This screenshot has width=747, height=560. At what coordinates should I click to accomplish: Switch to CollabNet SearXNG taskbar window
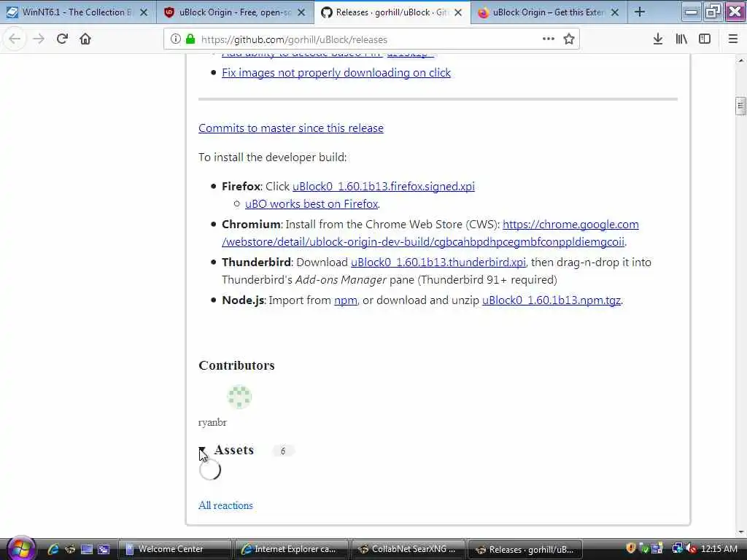(408, 549)
